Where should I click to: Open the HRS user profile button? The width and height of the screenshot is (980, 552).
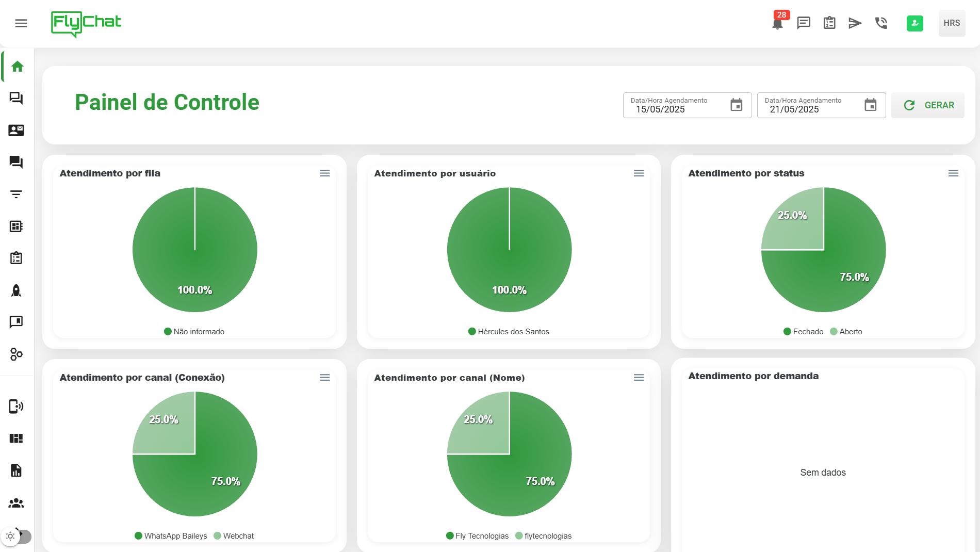pyautogui.click(x=952, y=23)
